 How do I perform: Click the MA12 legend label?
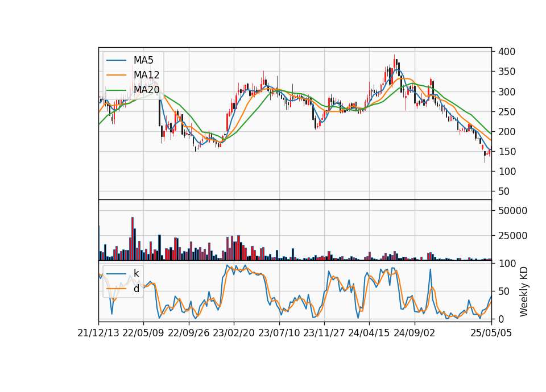[146, 75]
